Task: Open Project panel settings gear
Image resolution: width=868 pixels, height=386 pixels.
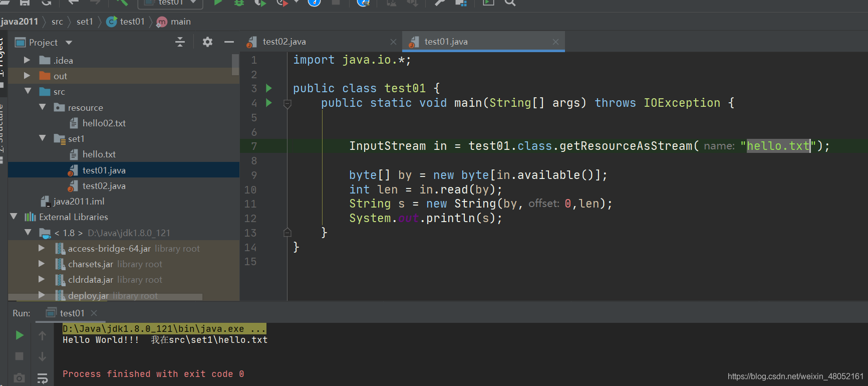Action: click(207, 42)
